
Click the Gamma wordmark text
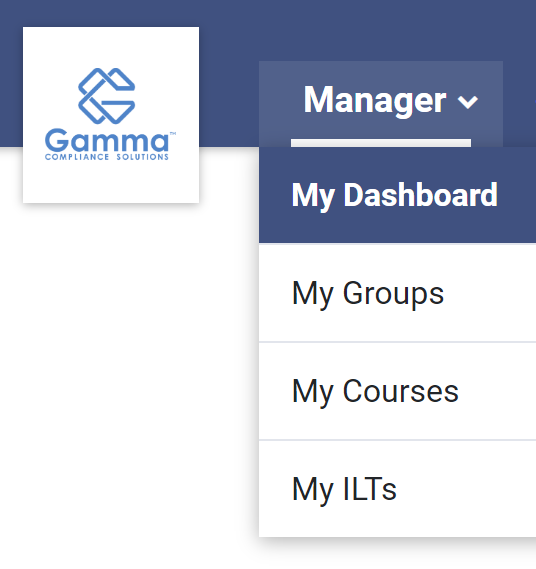pyautogui.click(x=107, y=140)
